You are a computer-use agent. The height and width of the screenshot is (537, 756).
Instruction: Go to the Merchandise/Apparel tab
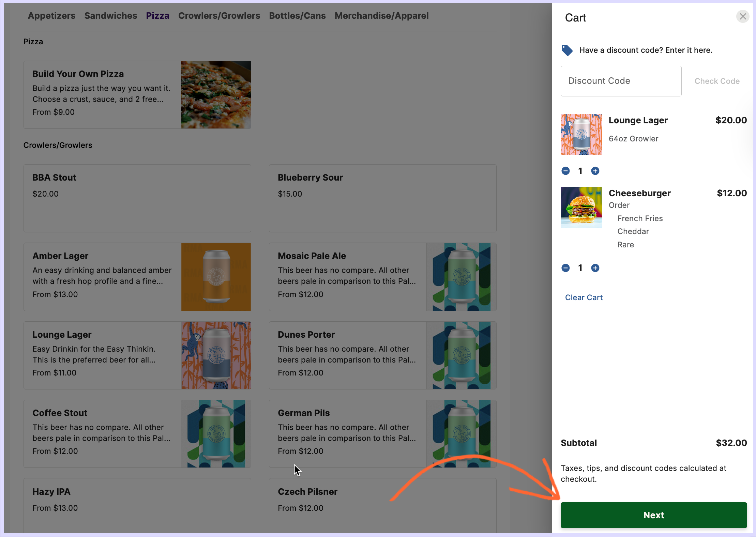pyautogui.click(x=381, y=16)
